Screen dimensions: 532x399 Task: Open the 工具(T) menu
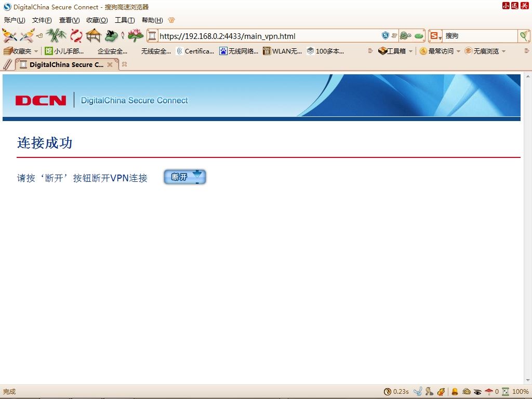click(x=125, y=20)
